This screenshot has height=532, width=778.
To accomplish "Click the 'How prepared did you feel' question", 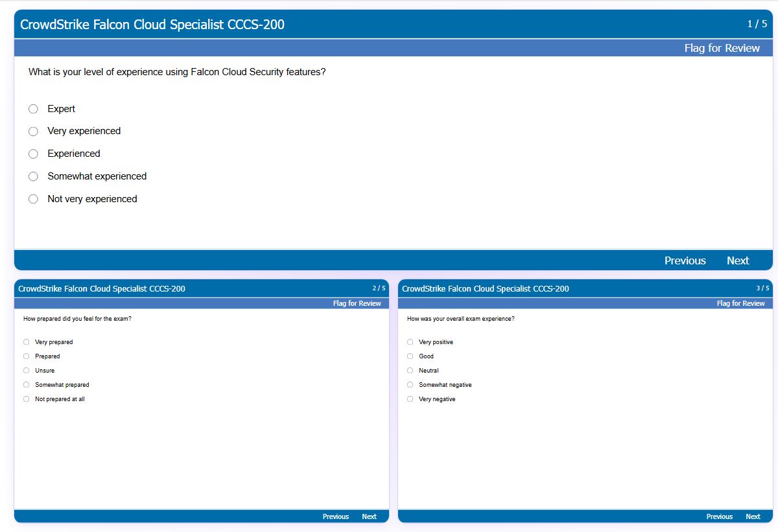I will point(77,319).
